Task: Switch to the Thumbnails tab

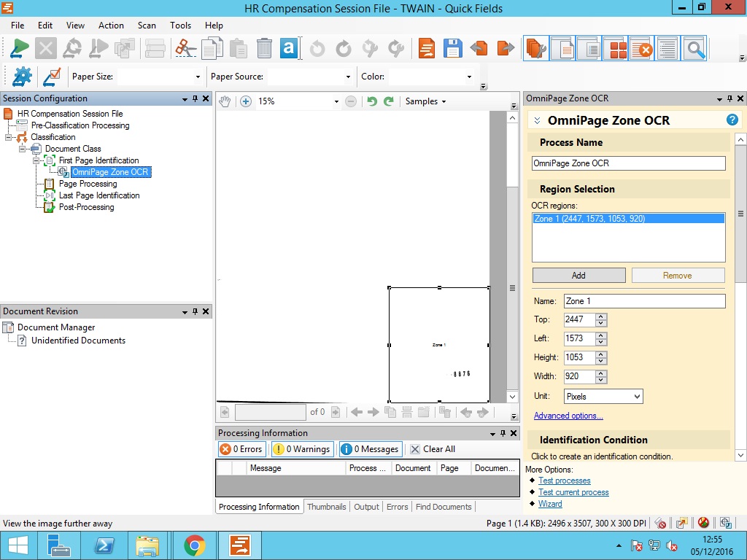Action: click(x=326, y=507)
